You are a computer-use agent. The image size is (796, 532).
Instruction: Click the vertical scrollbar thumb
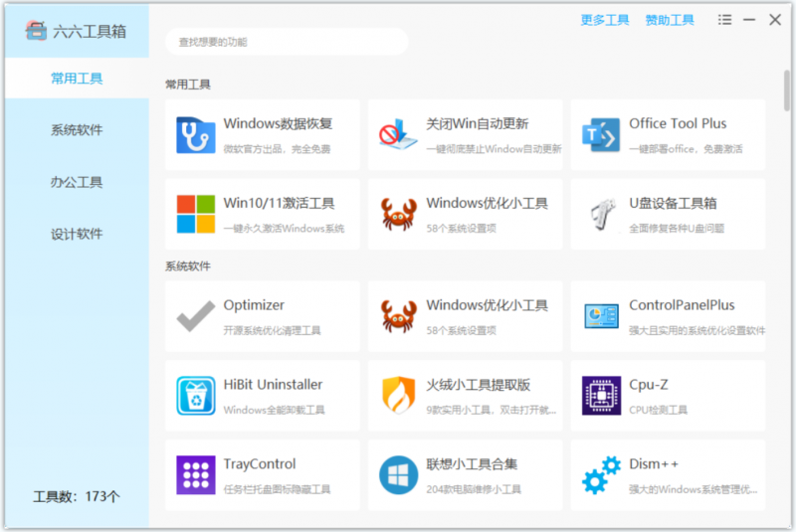point(786,90)
